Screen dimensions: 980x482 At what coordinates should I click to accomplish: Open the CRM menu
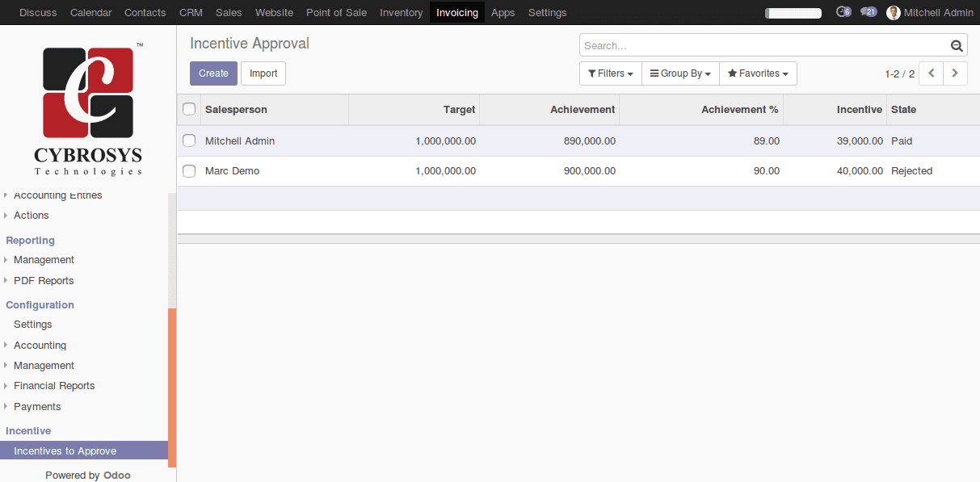[x=191, y=12]
